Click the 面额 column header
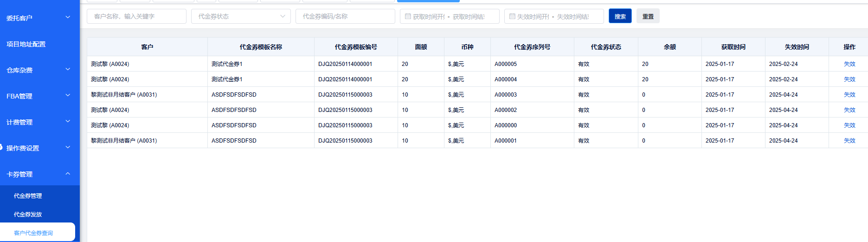Screen dimensions: 868x242 click(x=421, y=47)
